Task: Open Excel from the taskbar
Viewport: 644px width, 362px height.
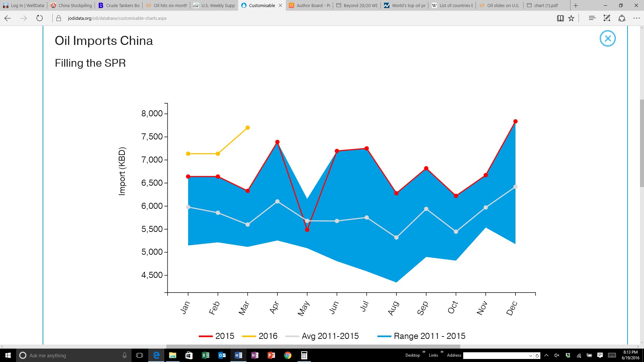Action: (x=205, y=355)
